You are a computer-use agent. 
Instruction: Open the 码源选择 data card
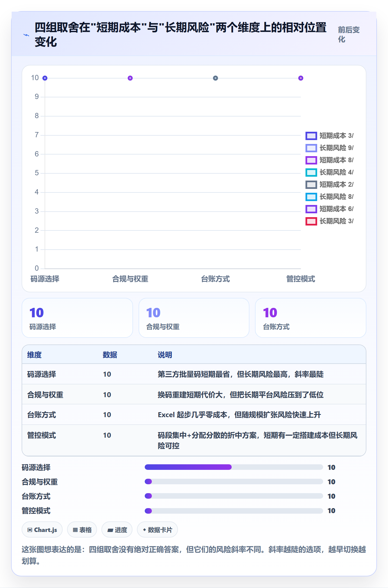click(77, 318)
